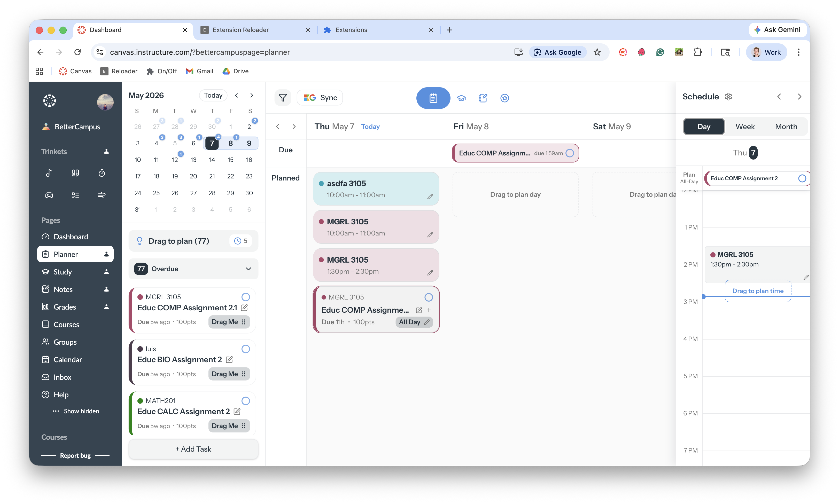Edit the asdfa 3105 planned event
This screenshot has width=839, height=504.
pos(430,196)
